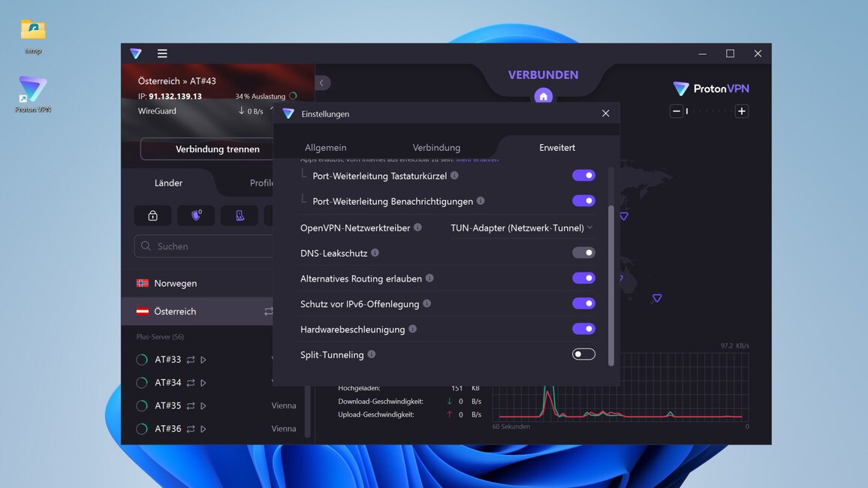This screenshot has height=488, width=868.
Task: Open the hamburger menu
Action: click(x=162, y=53)
